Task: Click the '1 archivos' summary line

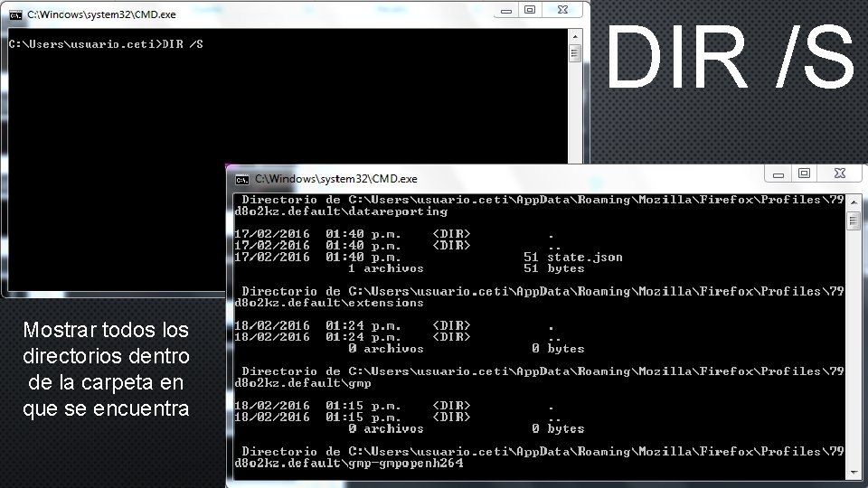Action: [467, 268]
